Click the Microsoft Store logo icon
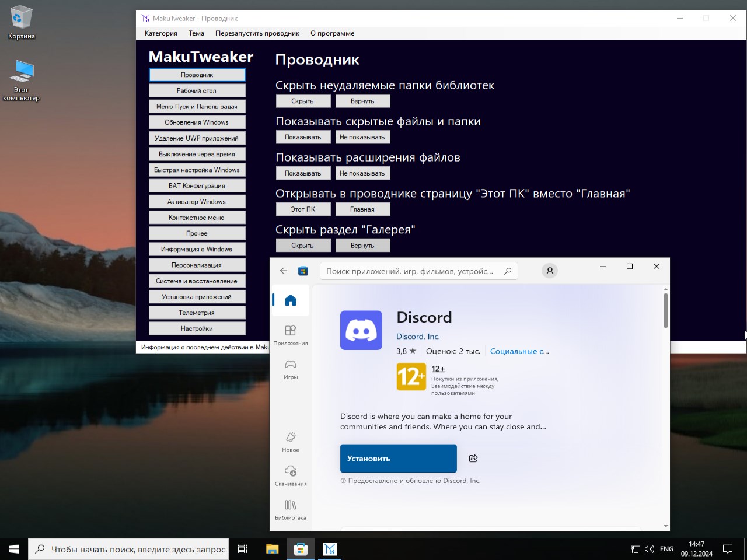This screenshot has height=560, width=747. pyautogui.click(x=303, y=271)
